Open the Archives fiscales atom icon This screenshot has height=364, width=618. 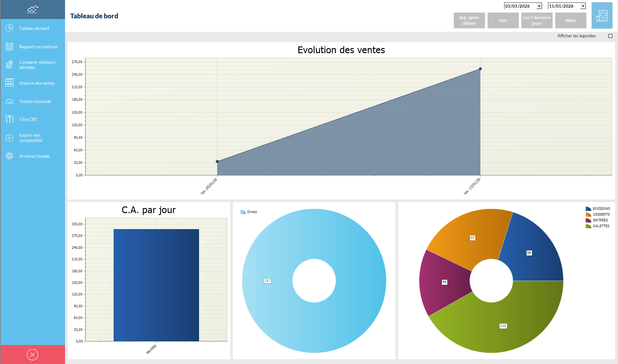(x=9, y=156)
